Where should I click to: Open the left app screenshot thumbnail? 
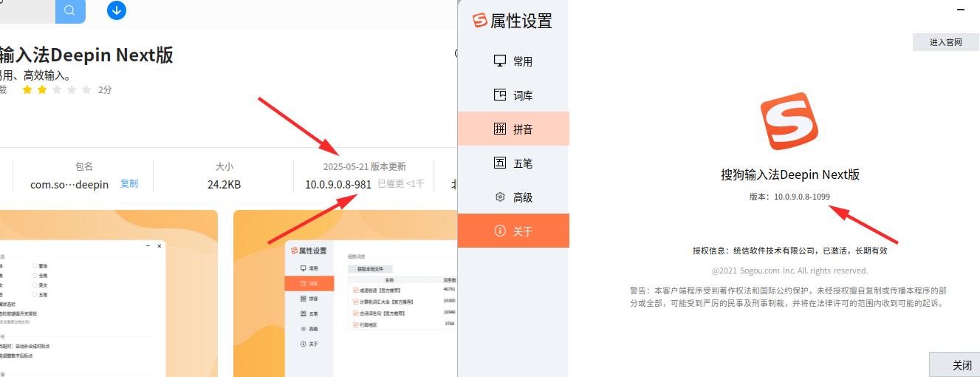pos(109,293)
